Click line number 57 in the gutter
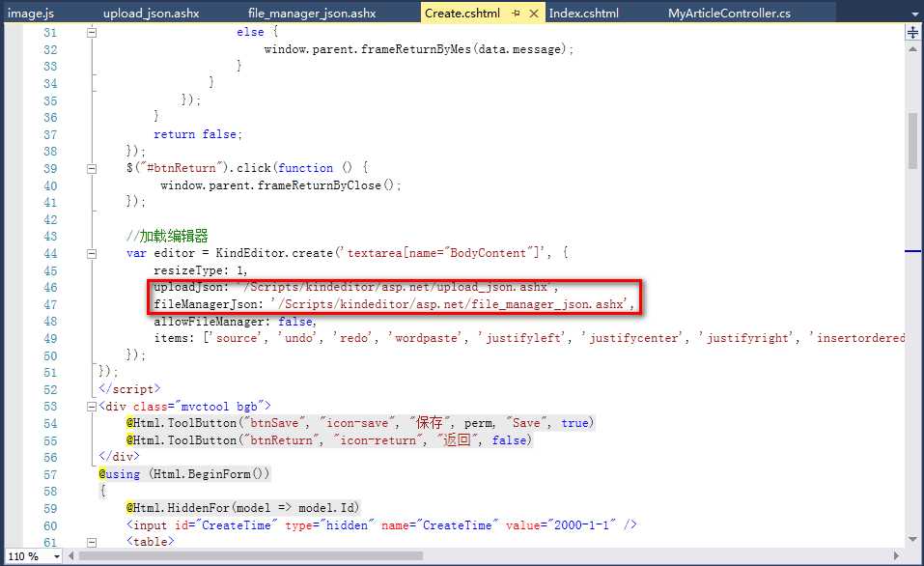 50,474
